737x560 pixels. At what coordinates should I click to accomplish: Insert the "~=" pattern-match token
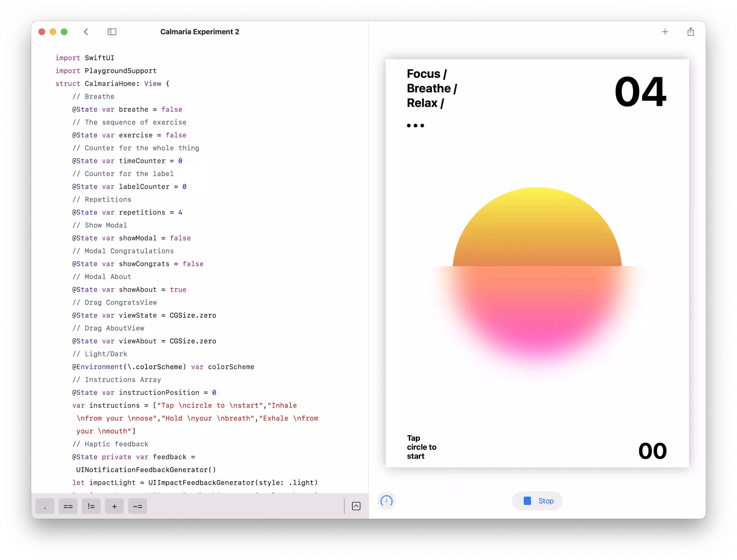[137, 506]
